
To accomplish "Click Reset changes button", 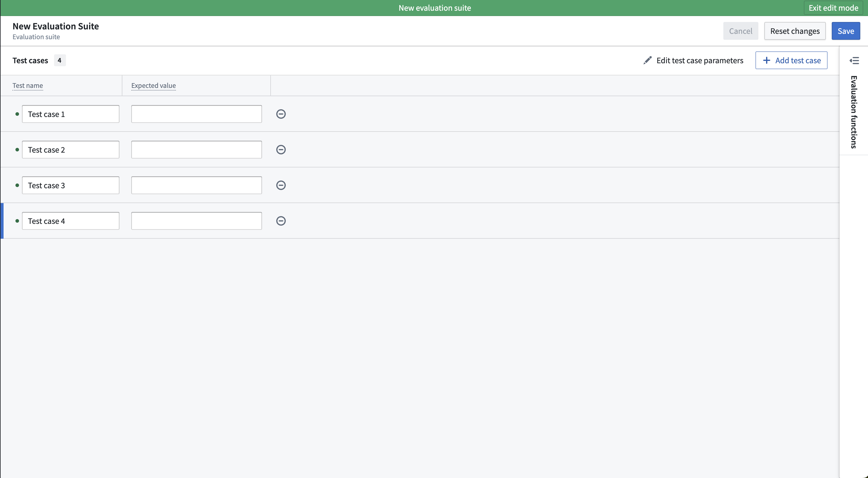I will click(795, 31).
